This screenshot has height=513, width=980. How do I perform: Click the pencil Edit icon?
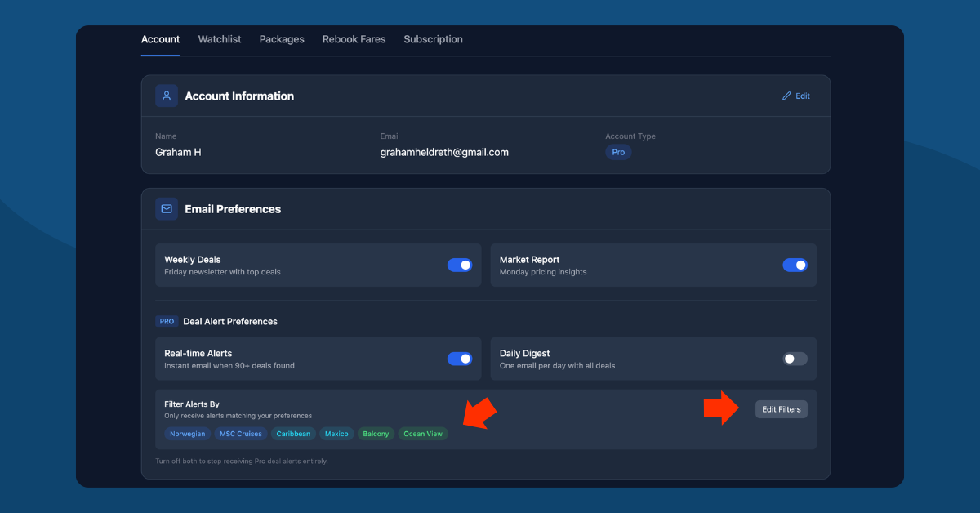point(786,96)
